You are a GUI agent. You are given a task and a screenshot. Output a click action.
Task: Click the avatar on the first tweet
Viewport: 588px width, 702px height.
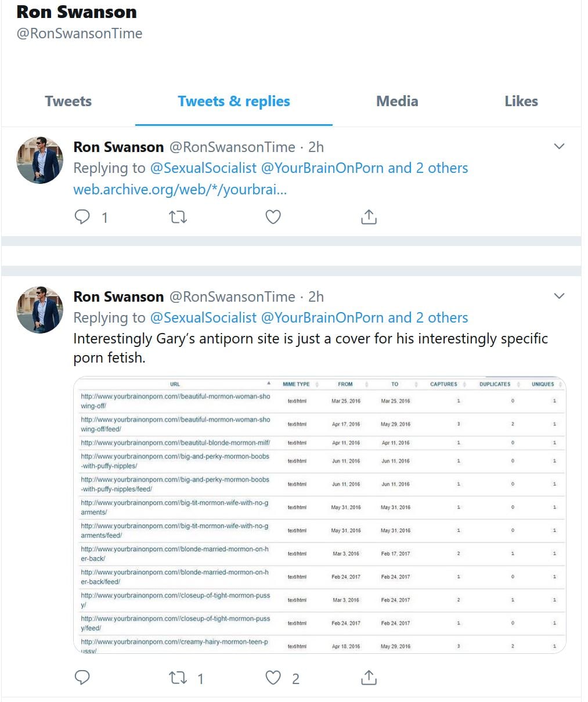pos(40,160)
